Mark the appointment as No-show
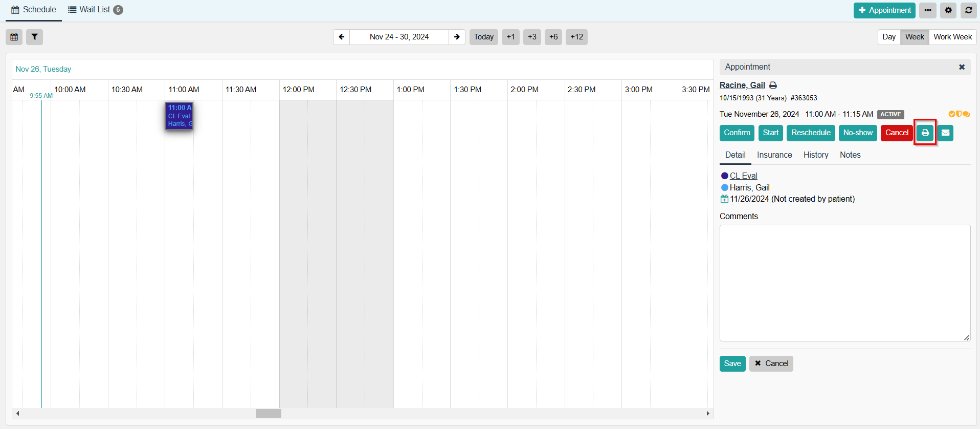 point(858,133)
